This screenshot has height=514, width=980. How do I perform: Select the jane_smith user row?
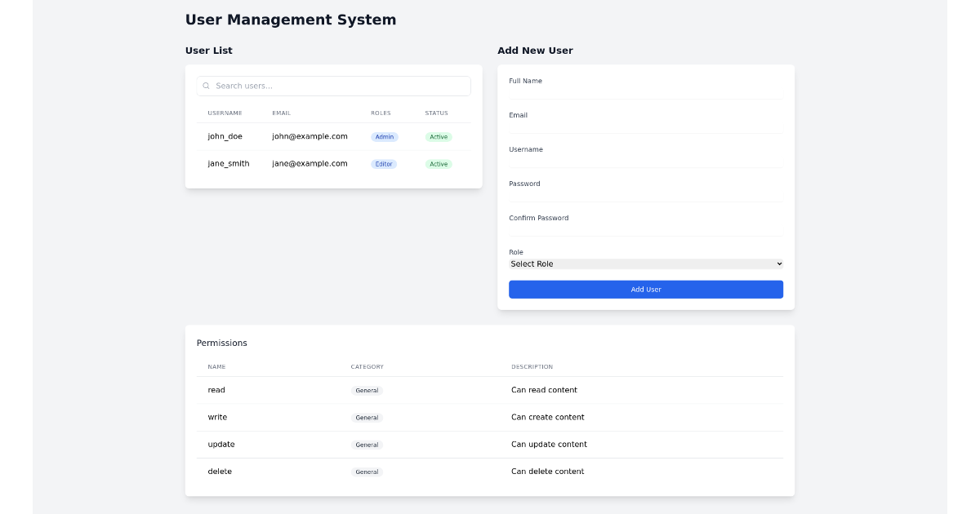click(333, 163)
